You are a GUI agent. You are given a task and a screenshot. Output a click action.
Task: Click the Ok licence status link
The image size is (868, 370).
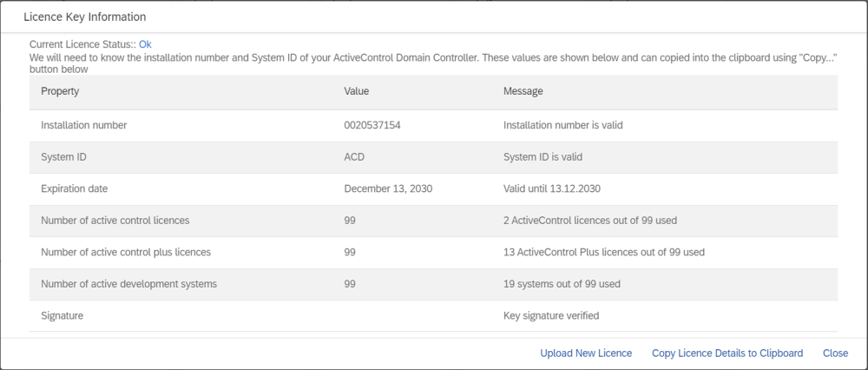coord(145,44)
